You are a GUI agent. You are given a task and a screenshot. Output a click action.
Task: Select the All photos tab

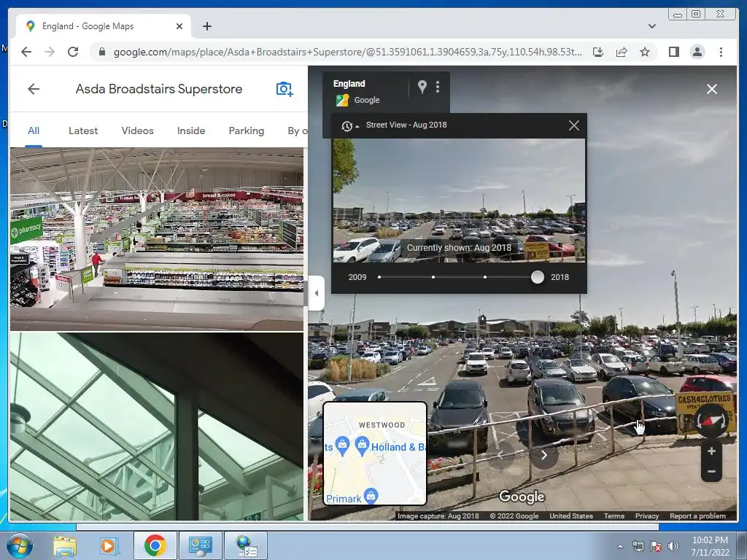click(x=34, y=131)
